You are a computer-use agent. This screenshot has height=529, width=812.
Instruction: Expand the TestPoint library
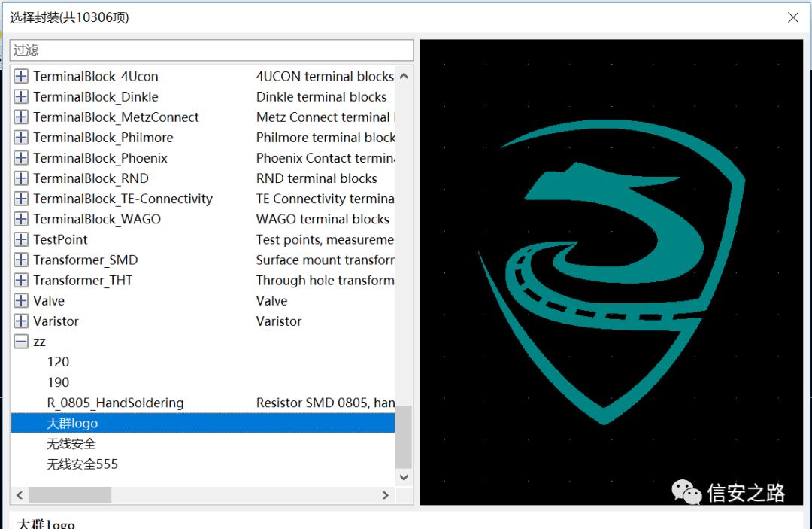tap(21, 239)
